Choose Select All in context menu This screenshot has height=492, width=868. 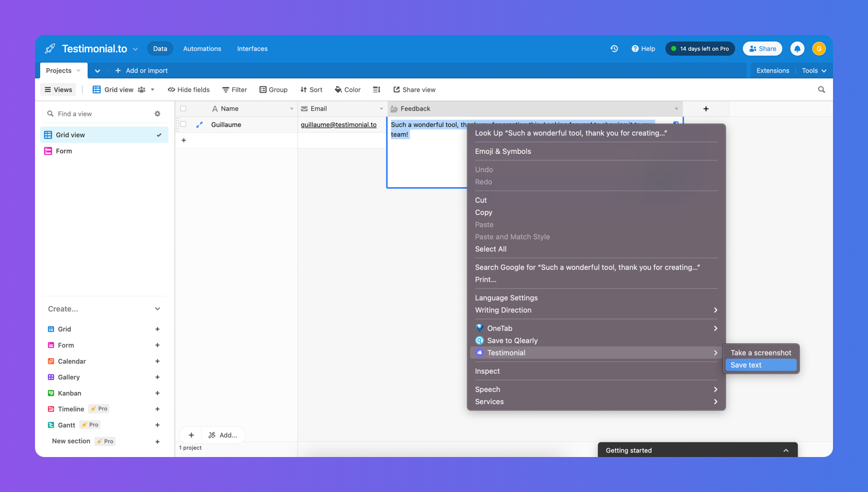[x=596, y=249]
